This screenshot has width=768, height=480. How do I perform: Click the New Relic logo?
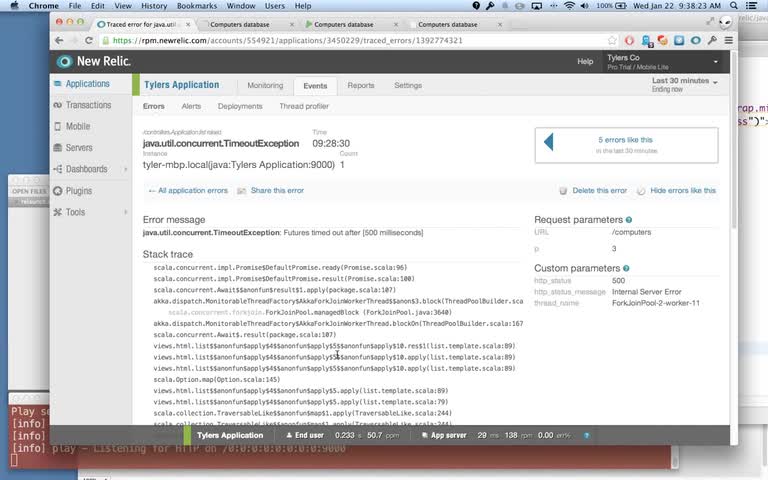coord(93,61)
